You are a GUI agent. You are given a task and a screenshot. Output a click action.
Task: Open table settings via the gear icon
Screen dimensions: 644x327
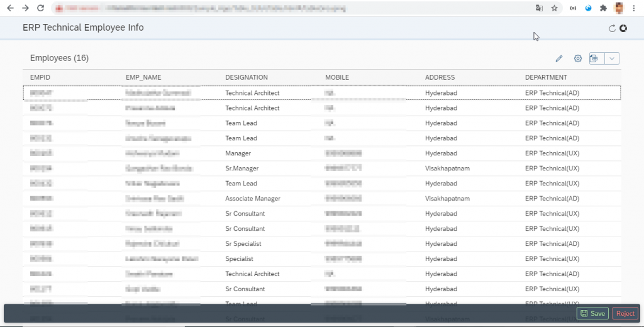point(578,58)
